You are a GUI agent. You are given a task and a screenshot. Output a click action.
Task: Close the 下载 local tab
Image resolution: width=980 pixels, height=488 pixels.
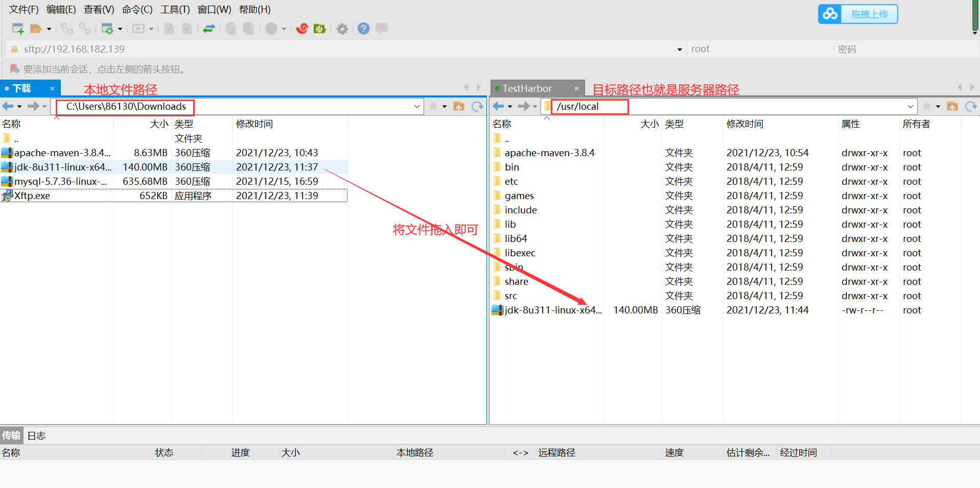click(x=52, y=88)
